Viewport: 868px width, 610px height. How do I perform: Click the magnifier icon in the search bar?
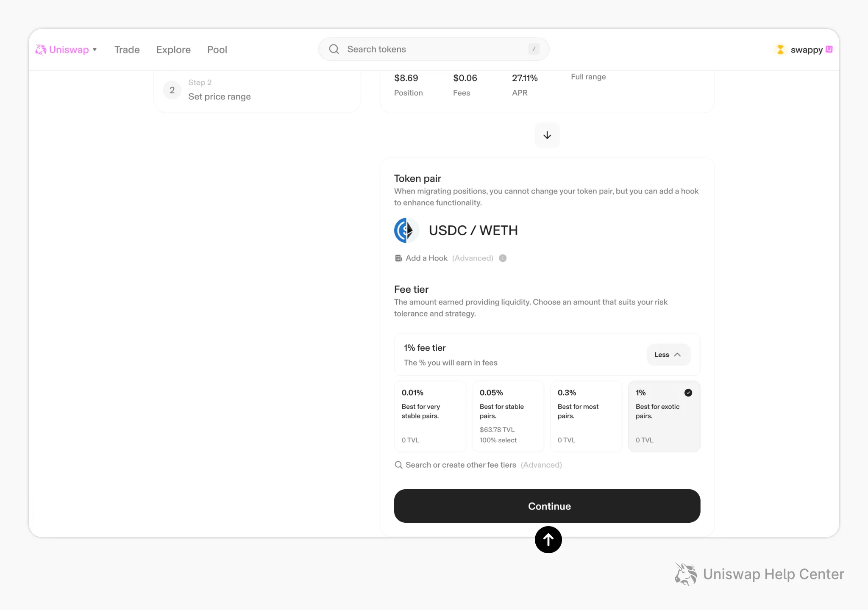334,49
